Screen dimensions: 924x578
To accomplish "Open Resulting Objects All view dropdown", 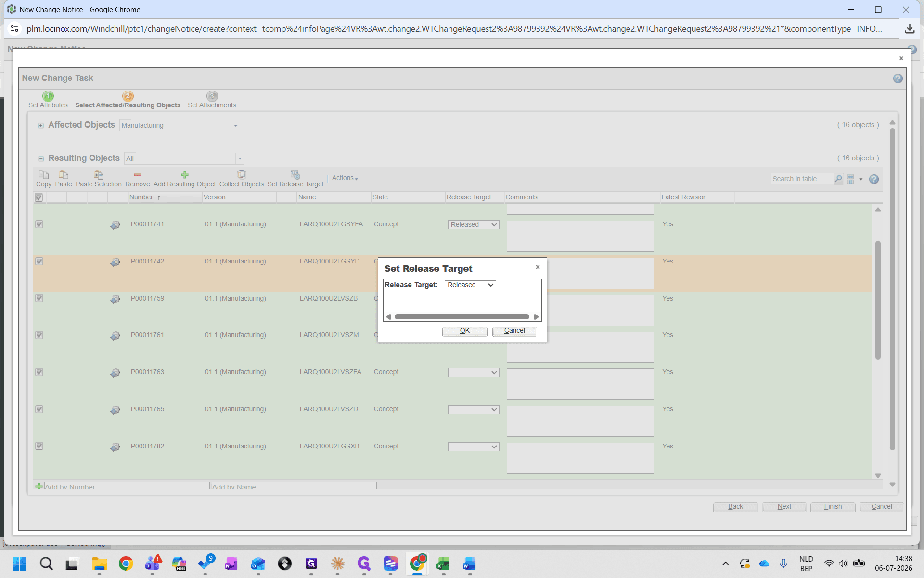I will pyautogui.click(x=240, y=158).
